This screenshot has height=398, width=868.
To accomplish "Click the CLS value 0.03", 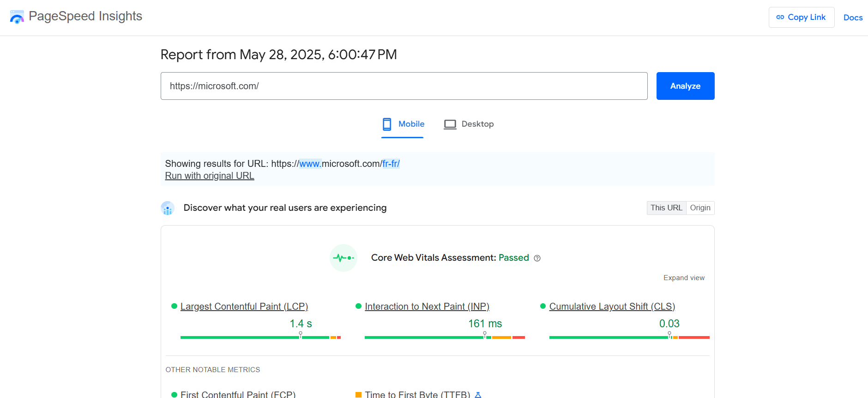I will [x=669, y=324].
